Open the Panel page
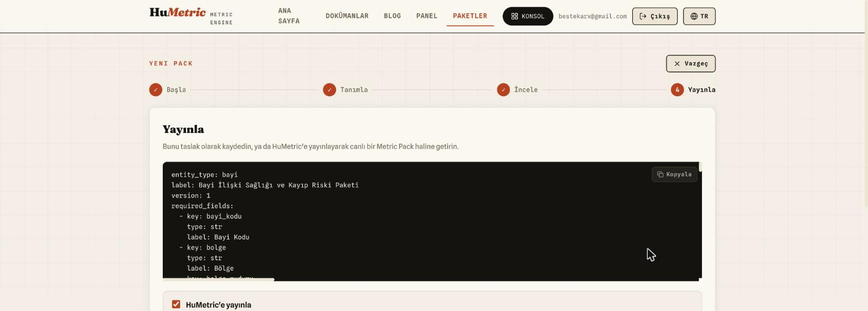Viewport: 868px width, 311px height. [427, 16]
